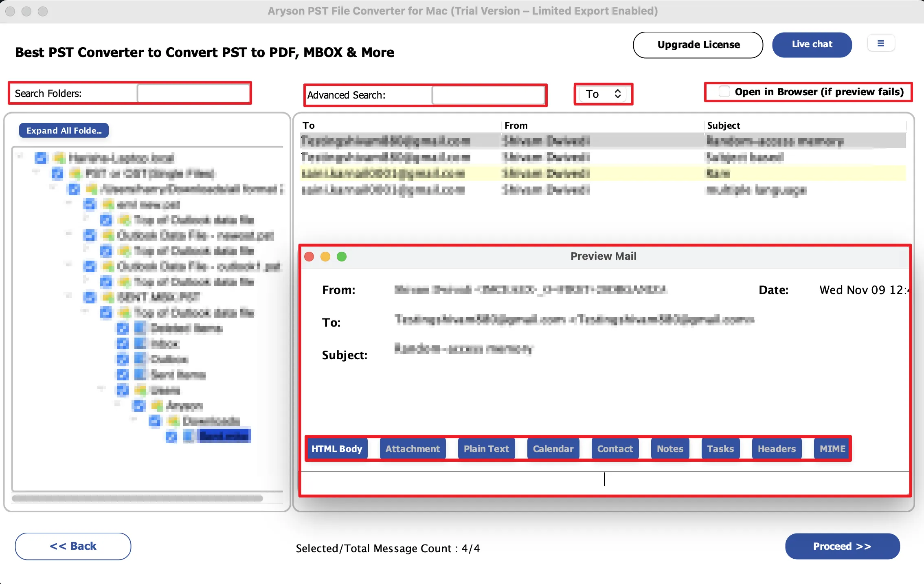924x584 pixels.
Task: Click the folder tree horizontal scrollbar
Action: click(137, 498)
